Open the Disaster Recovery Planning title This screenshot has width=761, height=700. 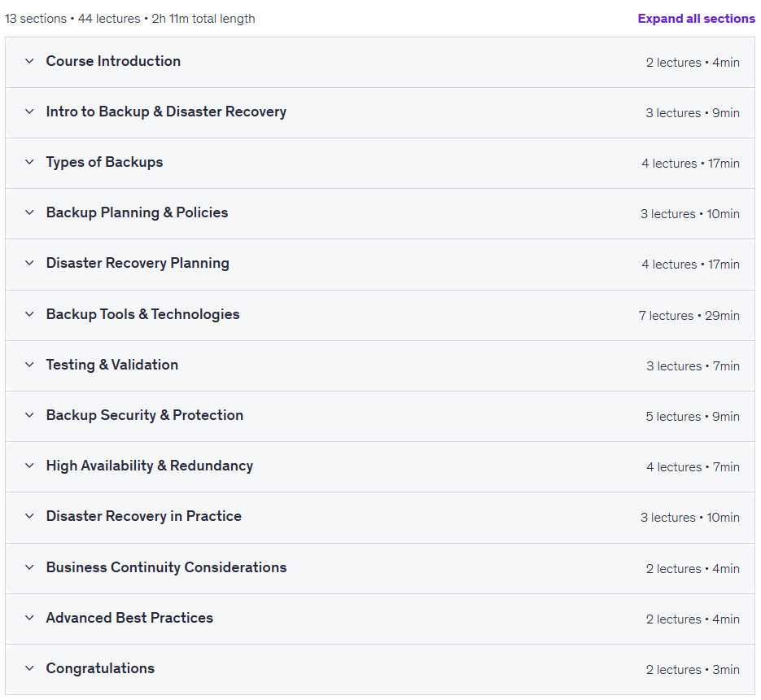(x=138, y=263)
